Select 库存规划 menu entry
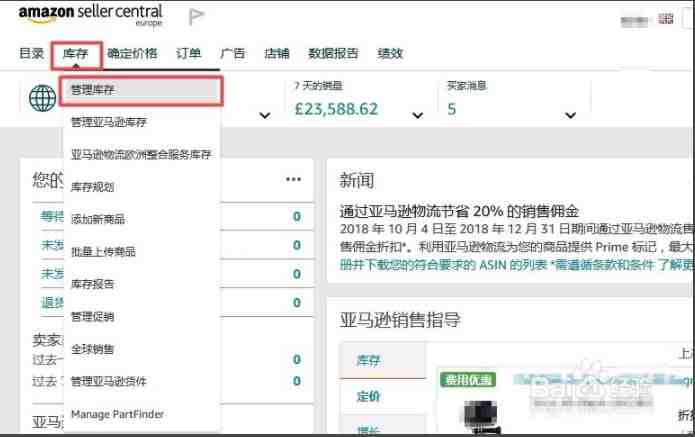 pyautogui.click(x=93, y=187)
